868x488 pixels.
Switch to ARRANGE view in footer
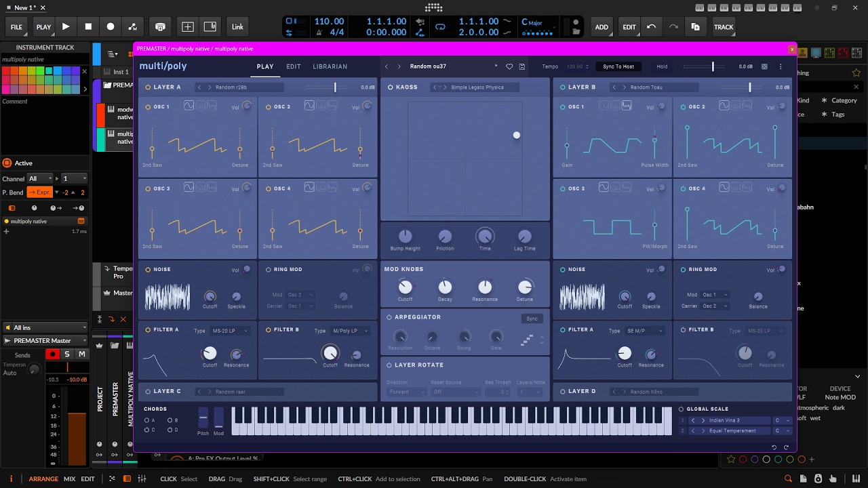click(43, 479)
